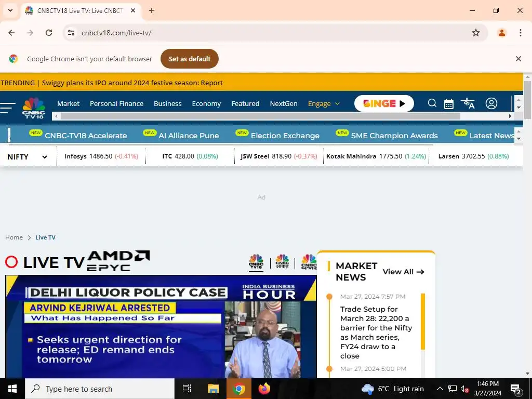Click nav menu horizontal scrollbar
Screen dimensions: 532x399
(x=260, y=116)
